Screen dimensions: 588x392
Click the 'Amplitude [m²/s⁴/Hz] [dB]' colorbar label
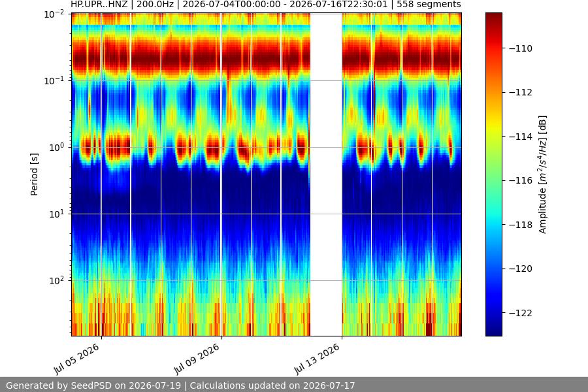click(542, 174)
